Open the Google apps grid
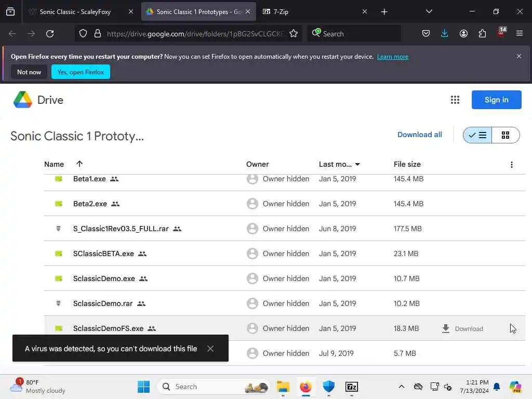532x399 pixels. click(x=455, y=100)
